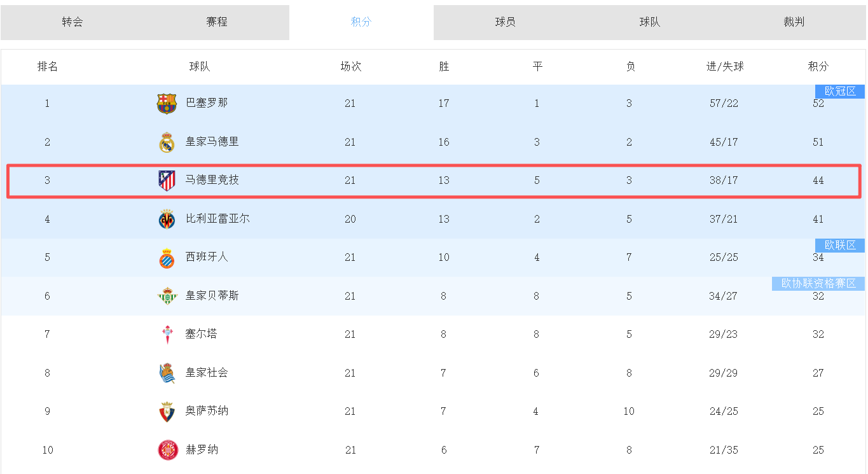Click the Atlético Madrid crest icon
Screen dimensions: 868x474
click(167, 181)
